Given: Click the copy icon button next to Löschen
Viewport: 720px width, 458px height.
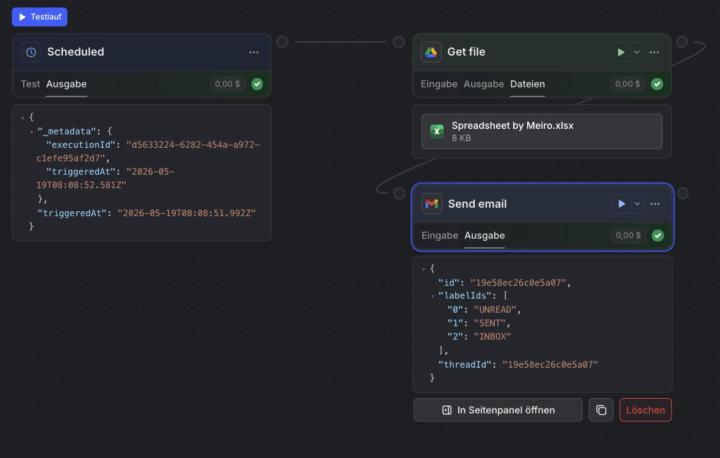Looking at the screenshot, I should [x=601, y=410].
